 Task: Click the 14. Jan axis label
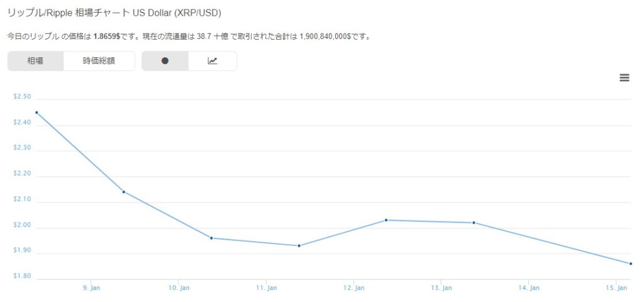528,288
